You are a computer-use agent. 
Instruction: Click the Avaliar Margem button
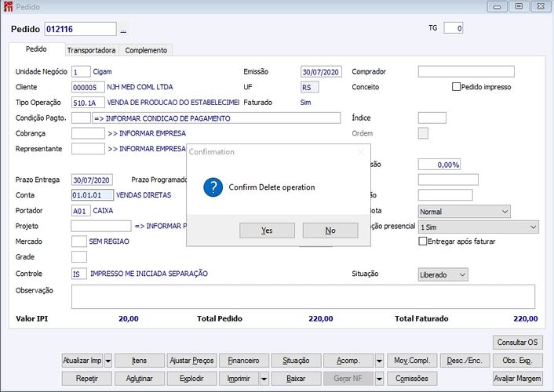tap(517, 378)
